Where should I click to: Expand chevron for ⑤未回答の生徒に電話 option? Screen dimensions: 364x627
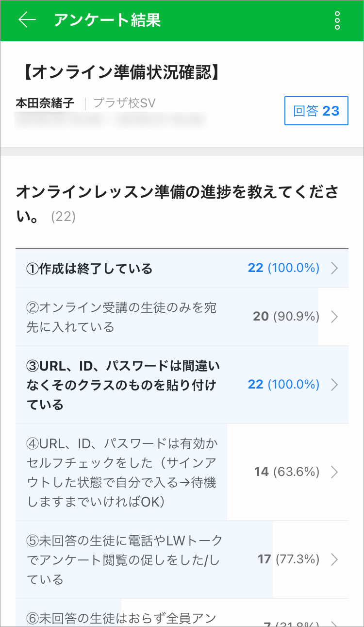[x=334, y=559]
